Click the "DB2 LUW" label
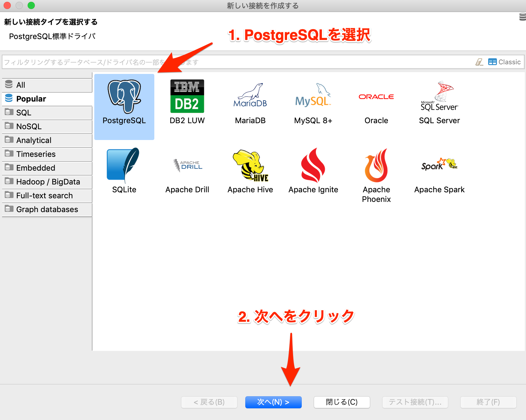 click(187, 120)
